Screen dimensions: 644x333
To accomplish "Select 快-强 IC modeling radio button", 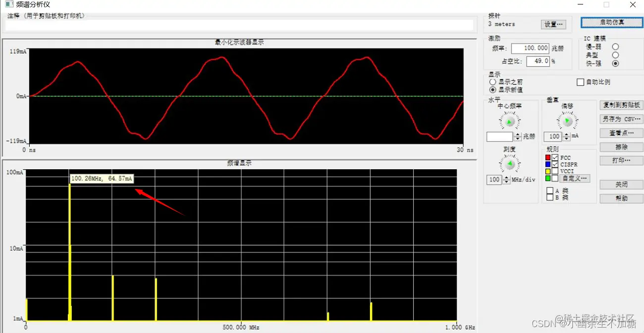I will pyautogui.click(x=615, y=63).
